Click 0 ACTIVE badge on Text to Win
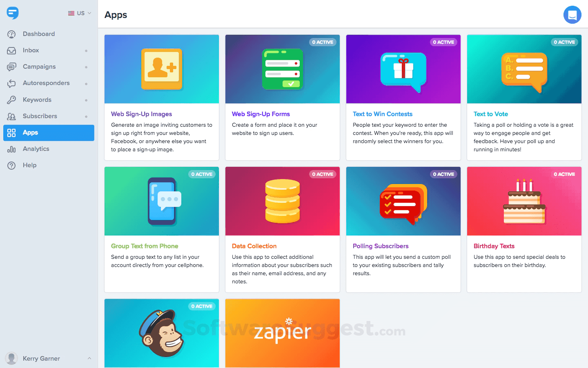The width and height of the screenshot is (588, 368). 443,42
